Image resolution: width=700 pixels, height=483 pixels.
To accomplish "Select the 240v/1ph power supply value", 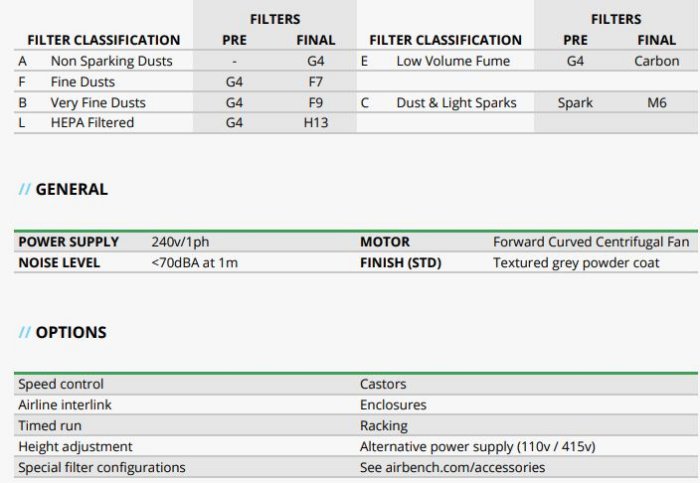I will [181, 242].
